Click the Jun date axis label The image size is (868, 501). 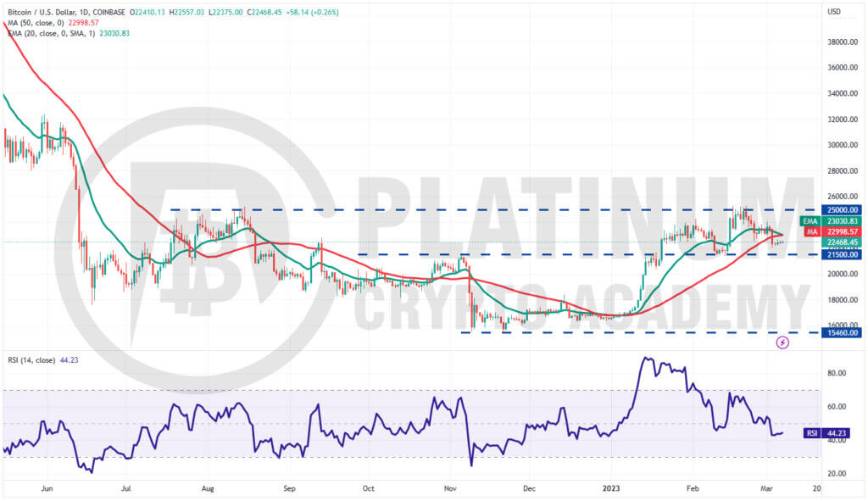[47, 488]
